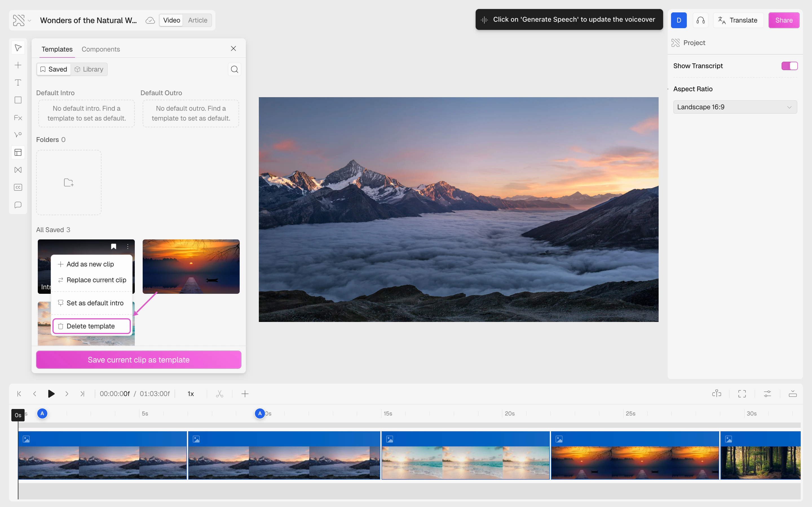The height and width of the screenshot is (507, 812).
Task: Open the Landscape 16:9 aspect ratio dropdown
Action: click(735, 107)
